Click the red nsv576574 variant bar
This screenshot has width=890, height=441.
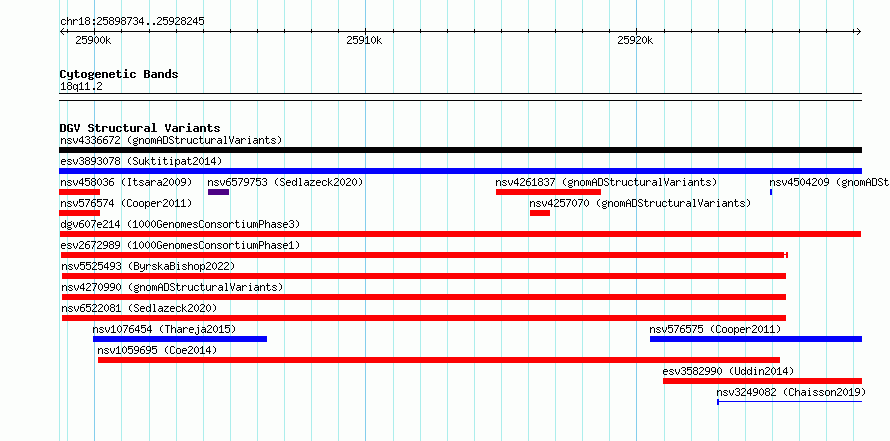tap(79, 213)
